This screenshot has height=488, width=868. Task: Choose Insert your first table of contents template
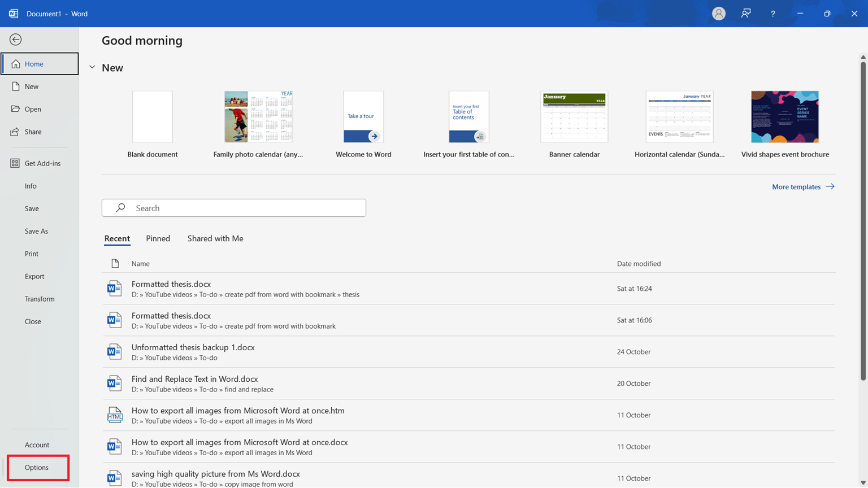(469, 124)
